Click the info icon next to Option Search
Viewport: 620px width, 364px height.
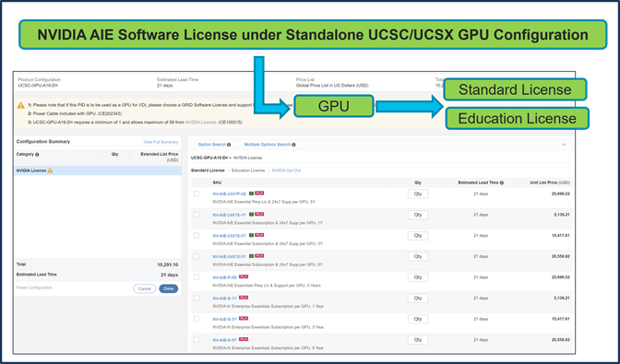tap(229, 145)
